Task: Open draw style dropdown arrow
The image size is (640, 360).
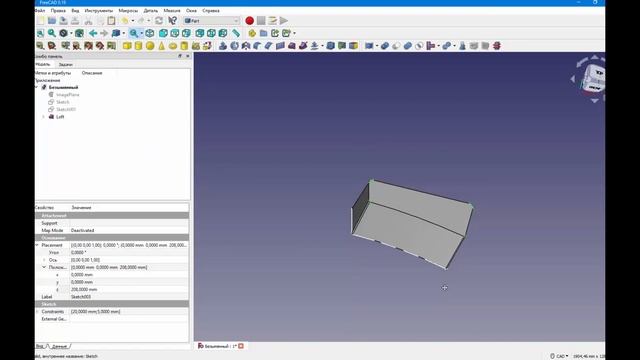Action: pyautogui.click(x=71, y=33)
